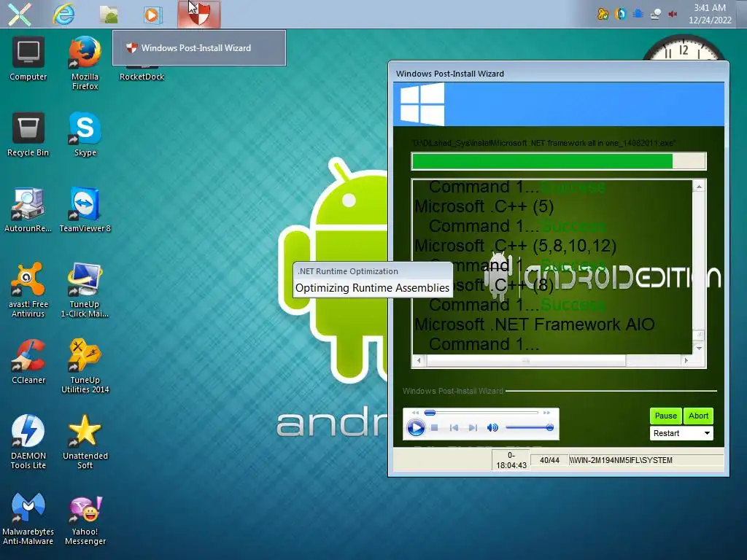Click 'Optimizing Runtime Assemblies' popup text
747x560 pixels.
(x=372, y=287)
